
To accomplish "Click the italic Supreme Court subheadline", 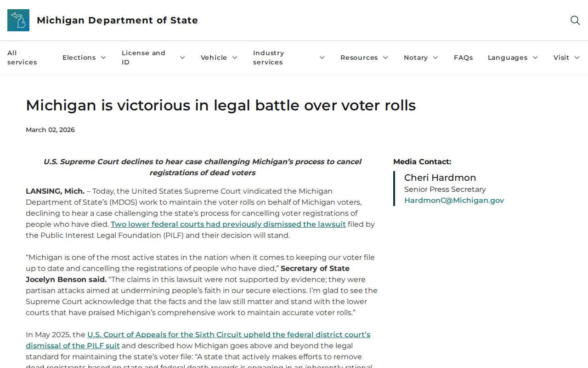I will point(202,167).
